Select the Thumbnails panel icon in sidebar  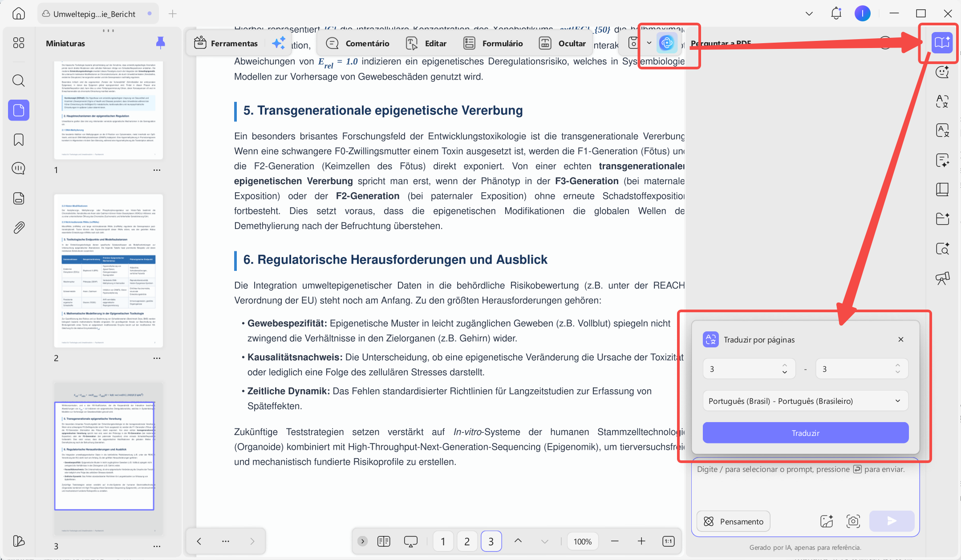(19, 110)
